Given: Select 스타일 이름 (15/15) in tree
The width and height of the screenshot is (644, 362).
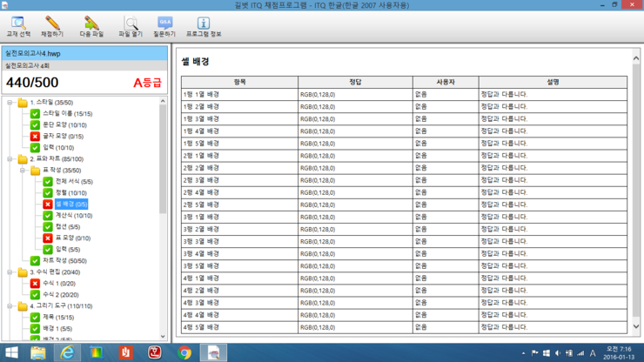Looking at the screenshot, I should 67,114.
